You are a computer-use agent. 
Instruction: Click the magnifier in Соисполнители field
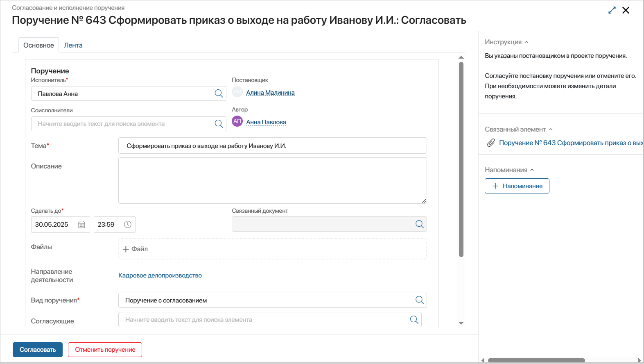219,124
